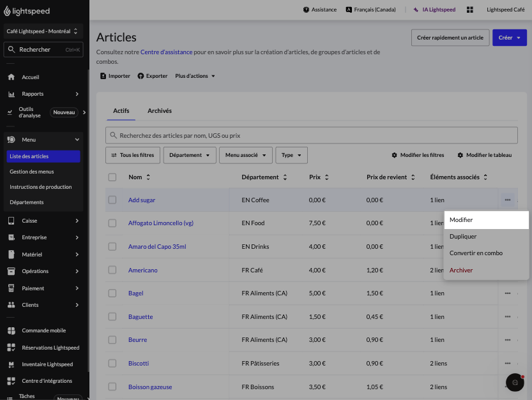Check the Beurre row checkbox
This screenshot has height=400, width=532.
(x=112, y=339)
